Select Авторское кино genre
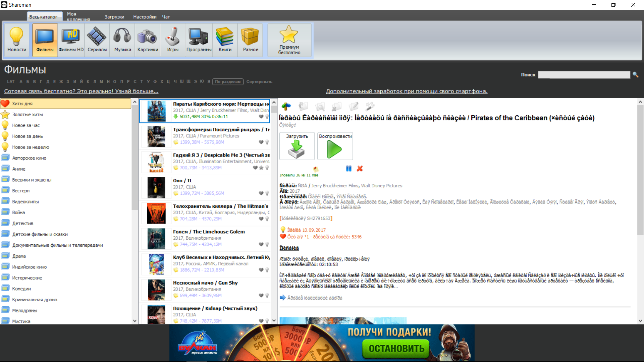Viewport: 644px width, 362px height. point(66,158)
